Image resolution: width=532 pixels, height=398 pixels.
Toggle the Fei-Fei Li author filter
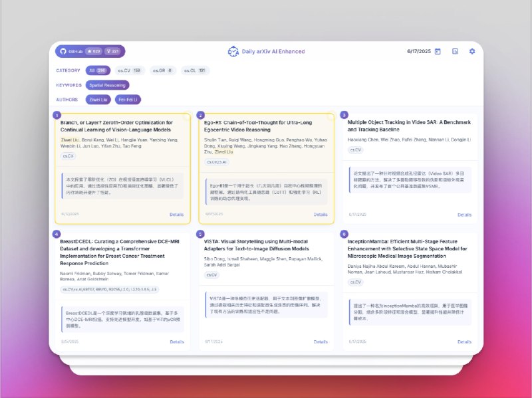(x=128, y=100)
